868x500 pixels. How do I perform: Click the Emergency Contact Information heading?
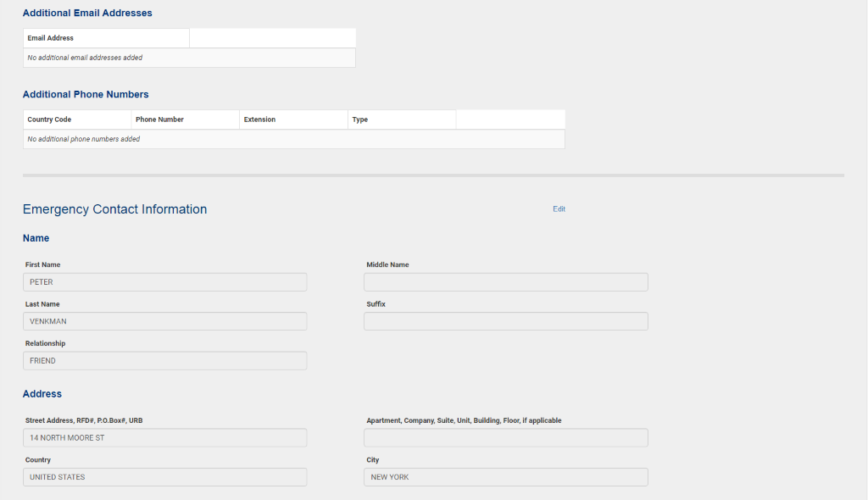pos(114,209)
